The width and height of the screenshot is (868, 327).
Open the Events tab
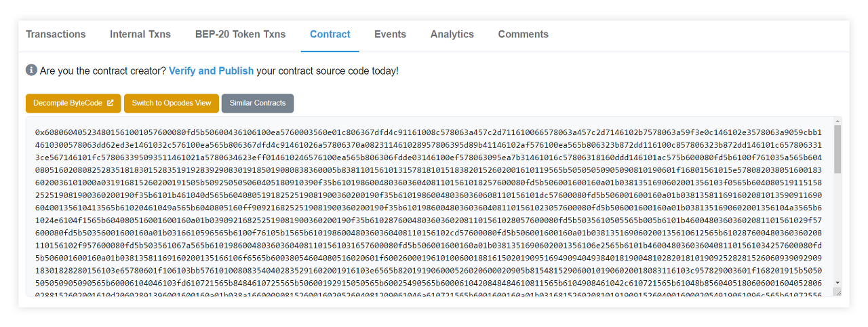click(x=390, y=35)
